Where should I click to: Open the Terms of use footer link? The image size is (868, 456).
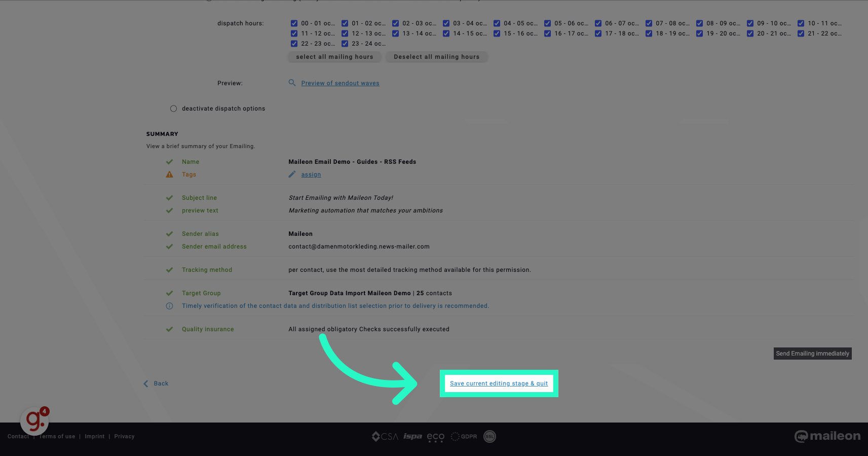(57, 436)
